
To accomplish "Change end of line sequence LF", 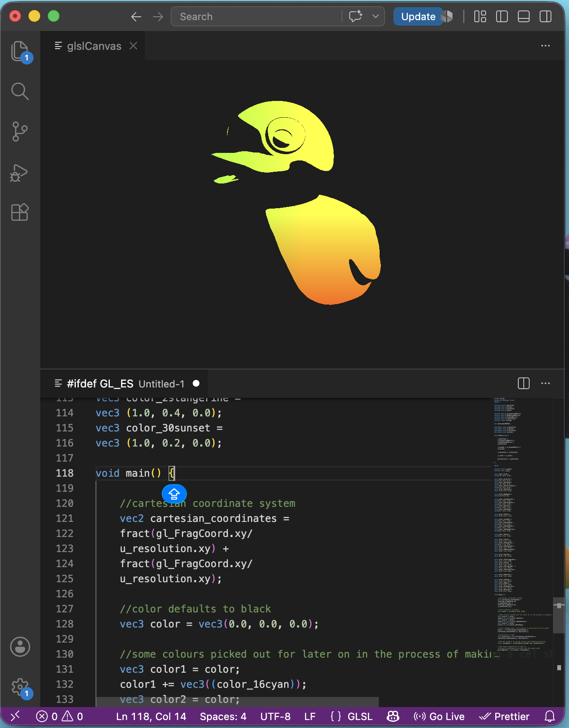I will (x=310, y=717).
